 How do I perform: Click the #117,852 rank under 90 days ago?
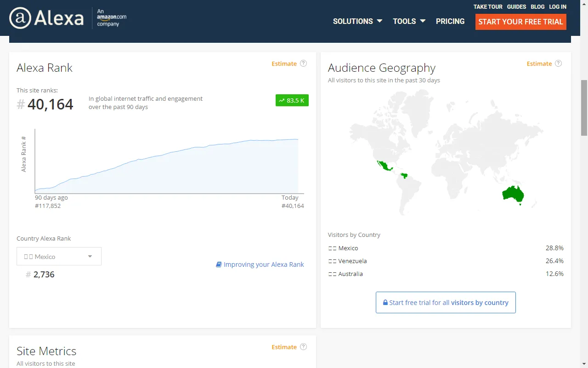coord(48,206)
